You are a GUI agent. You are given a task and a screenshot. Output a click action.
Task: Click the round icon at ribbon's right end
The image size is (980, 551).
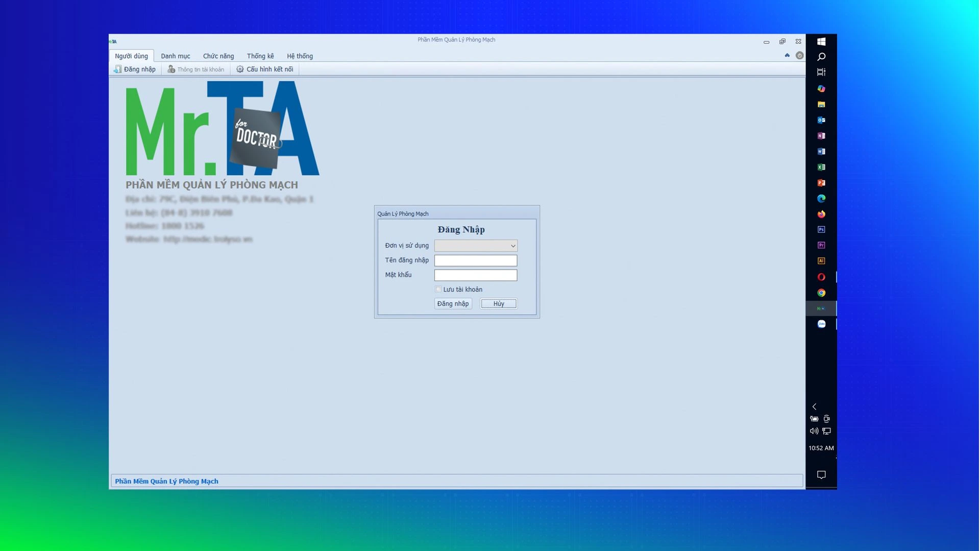pos(799,55)
